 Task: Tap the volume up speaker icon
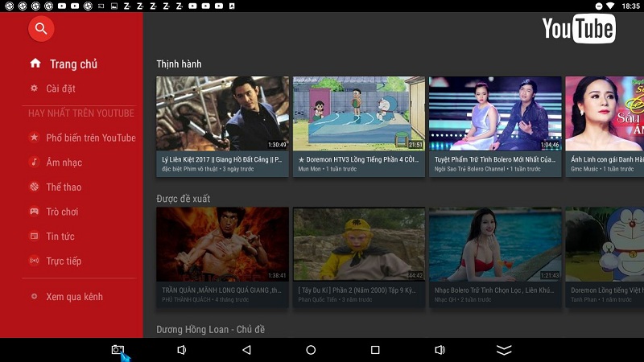click(x=440, y=350)
